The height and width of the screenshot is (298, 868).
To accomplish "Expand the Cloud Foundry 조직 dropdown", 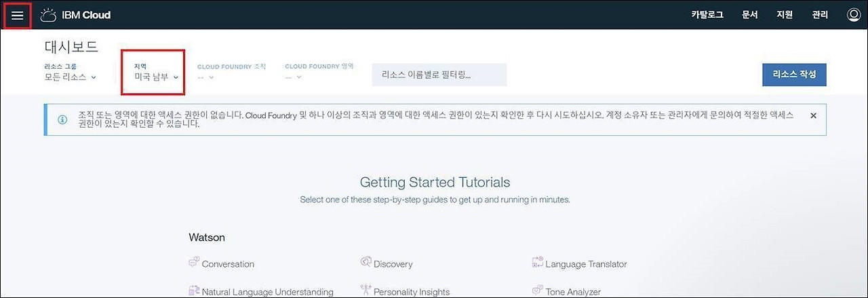I will [x=205, y=77].
